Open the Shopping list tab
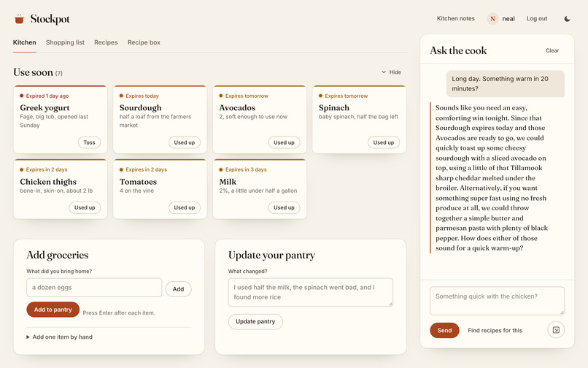The width and height of the screenshot is (588, 368). [65, 42]
